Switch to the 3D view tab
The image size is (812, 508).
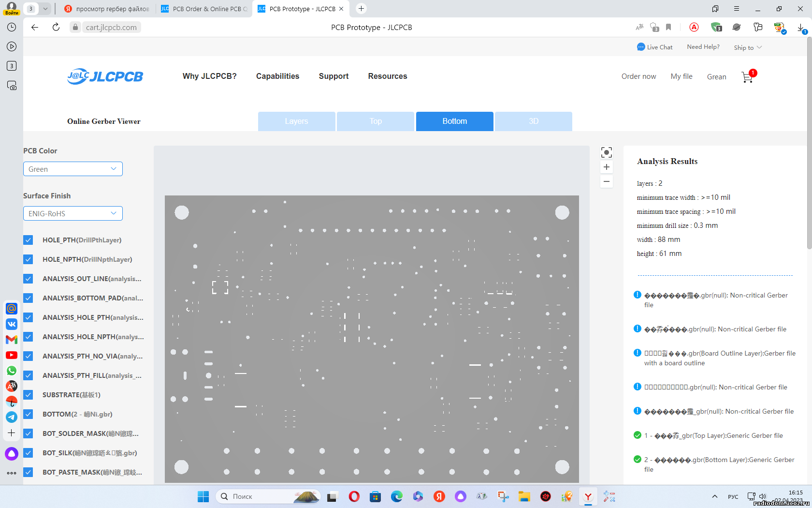(534, 121)
